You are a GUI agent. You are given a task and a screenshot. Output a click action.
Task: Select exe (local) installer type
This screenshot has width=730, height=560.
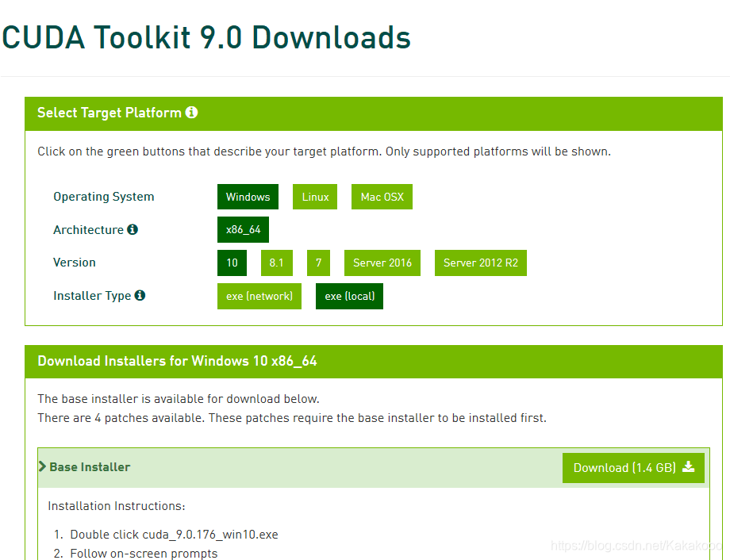coord(349,296)
